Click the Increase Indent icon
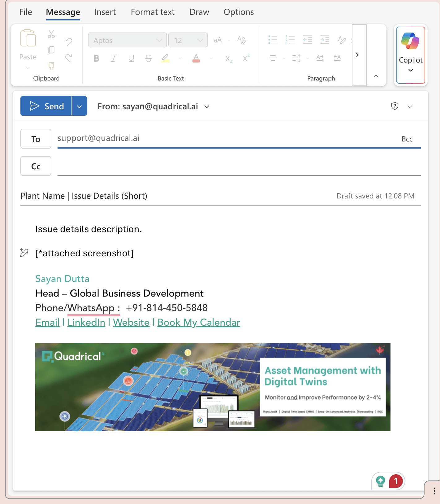The image size is (440, 504). click(325, 40)
